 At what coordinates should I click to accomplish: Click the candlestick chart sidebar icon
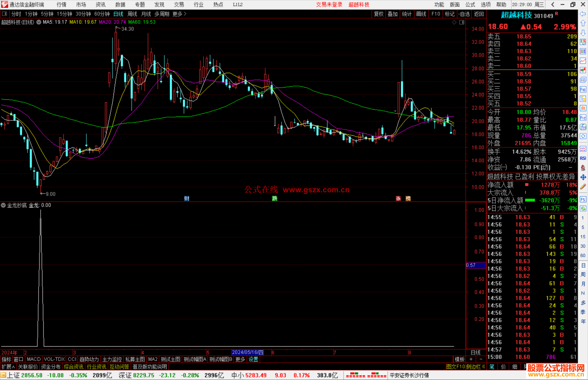click(x=583, y=70)
